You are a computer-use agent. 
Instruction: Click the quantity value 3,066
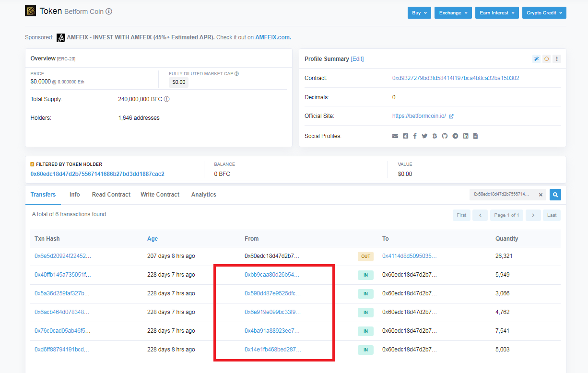[x=502, y=293]
